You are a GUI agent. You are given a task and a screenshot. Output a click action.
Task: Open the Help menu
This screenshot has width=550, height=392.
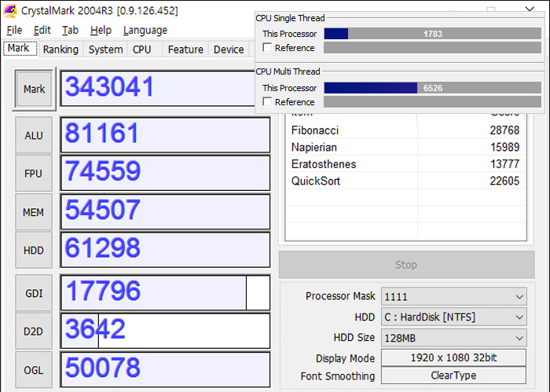(x=101, y=30)
